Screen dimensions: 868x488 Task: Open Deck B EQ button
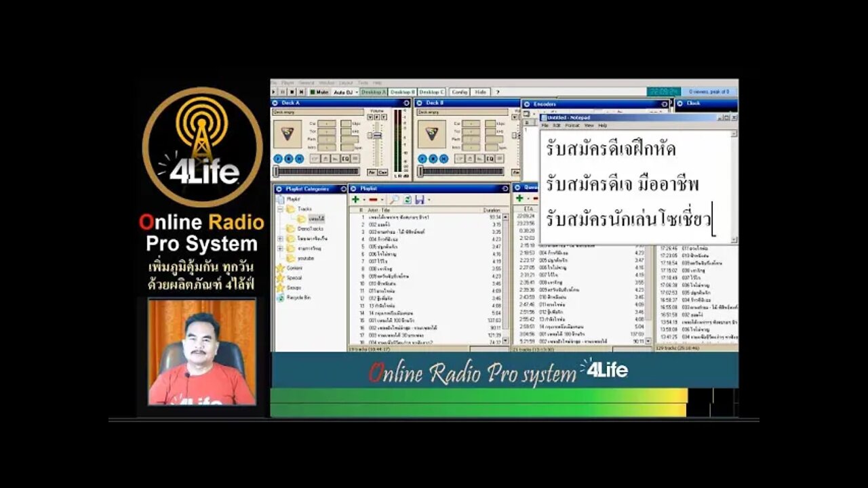(490, 159)
